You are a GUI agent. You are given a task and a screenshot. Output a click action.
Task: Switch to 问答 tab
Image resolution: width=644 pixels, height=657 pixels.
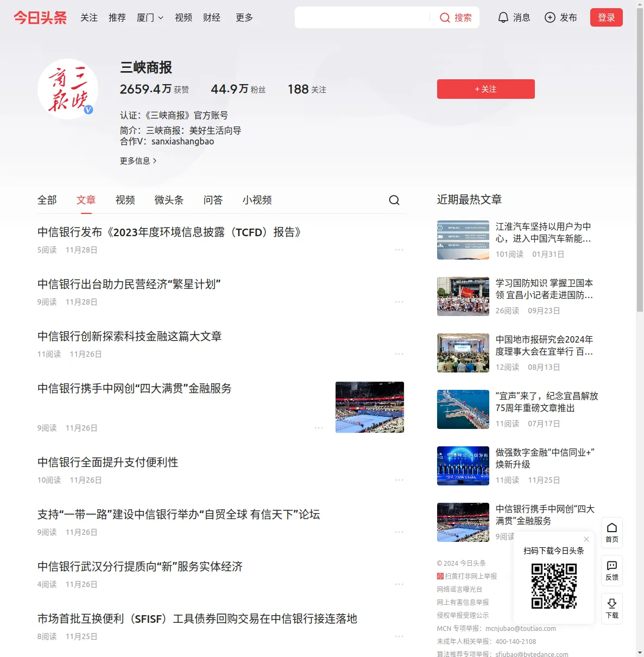(213, 200)
